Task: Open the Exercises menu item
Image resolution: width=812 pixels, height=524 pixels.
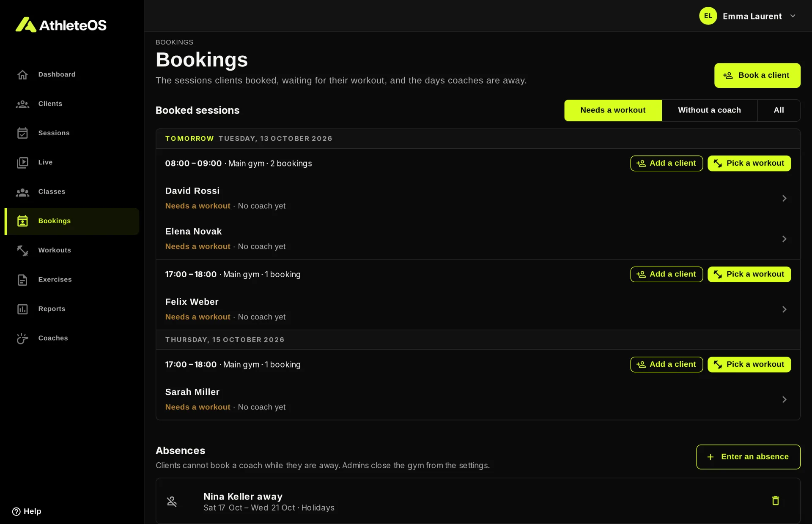Action: pyautogui.click(x=72, y=280)
